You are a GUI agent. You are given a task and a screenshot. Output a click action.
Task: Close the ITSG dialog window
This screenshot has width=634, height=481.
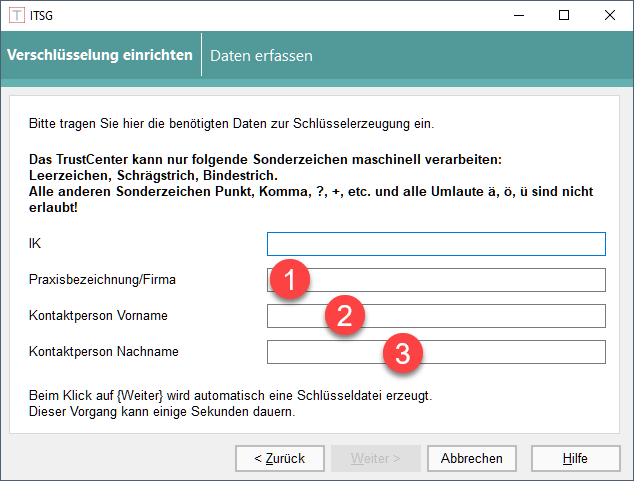coord(610,16)
